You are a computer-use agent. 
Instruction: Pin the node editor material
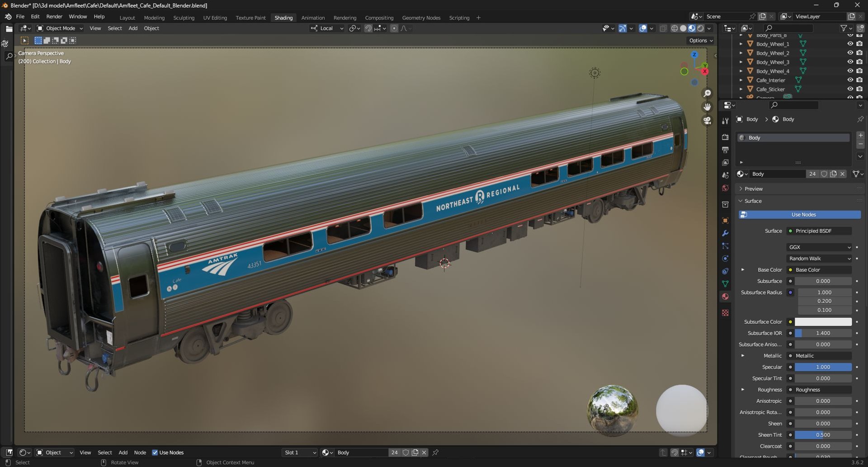435,453
